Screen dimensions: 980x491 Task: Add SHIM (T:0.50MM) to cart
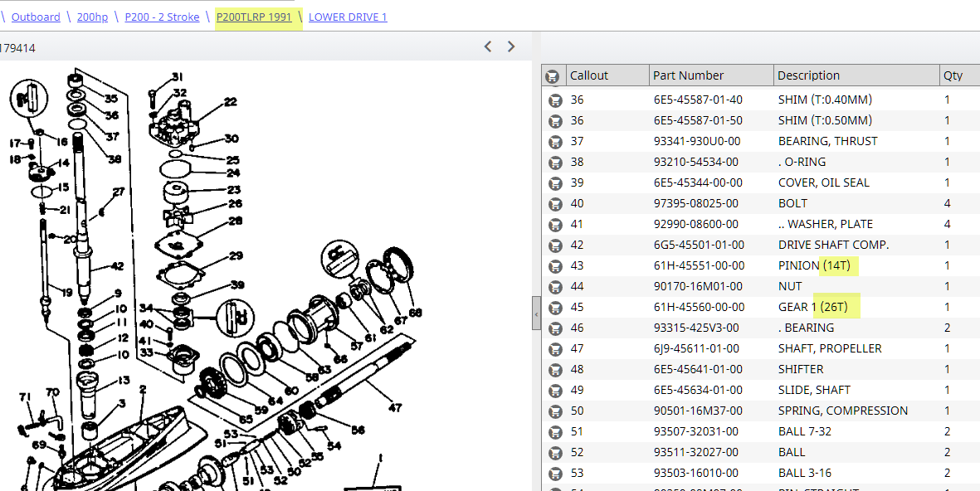click(555, 120)
